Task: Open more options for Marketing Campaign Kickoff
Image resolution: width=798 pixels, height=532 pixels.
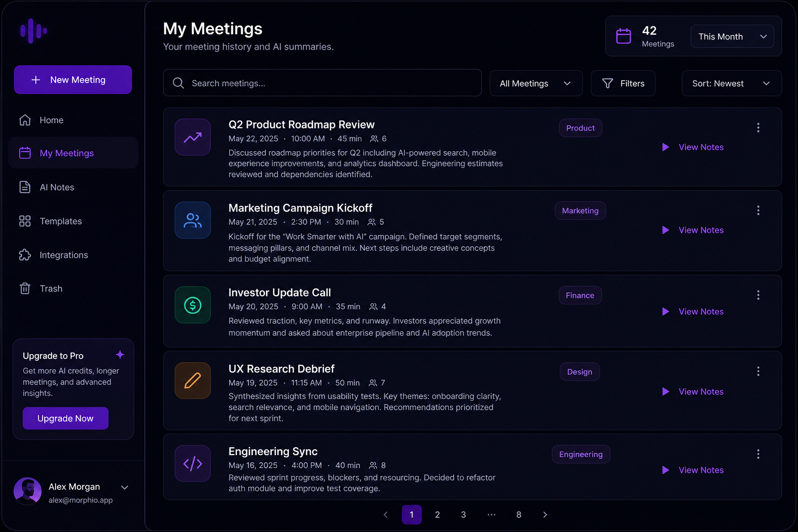Action: (758, 210)
